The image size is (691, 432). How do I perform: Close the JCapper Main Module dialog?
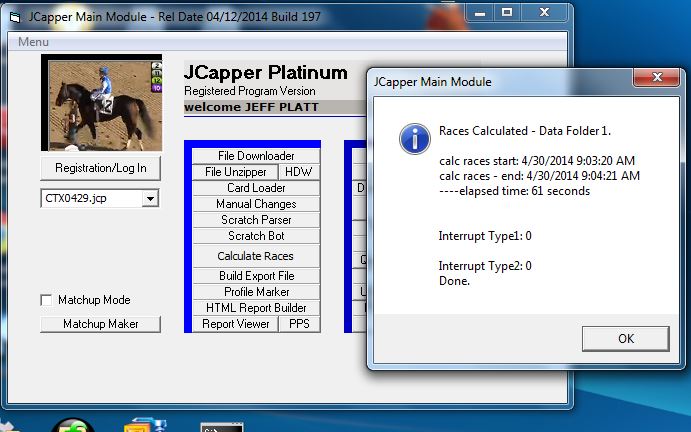coord(657,78)
